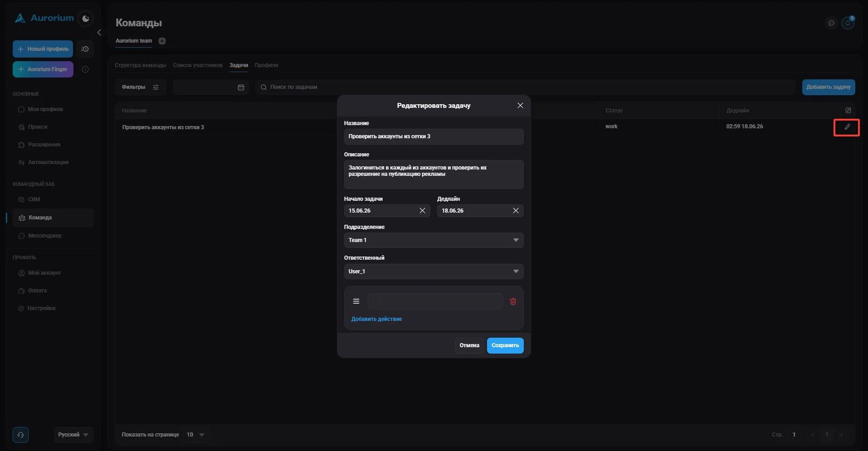Viewport: 868px width, 451px height.
Task: Click Отмена to cancel editing
Action: (469, 345)
